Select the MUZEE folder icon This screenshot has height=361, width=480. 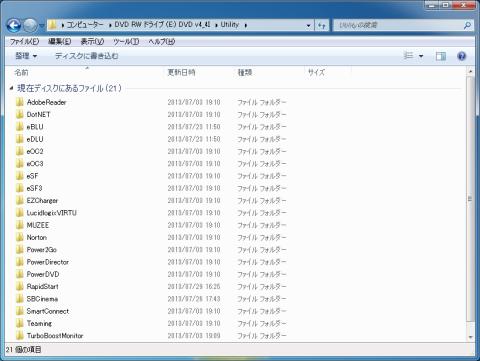(20, 225)
